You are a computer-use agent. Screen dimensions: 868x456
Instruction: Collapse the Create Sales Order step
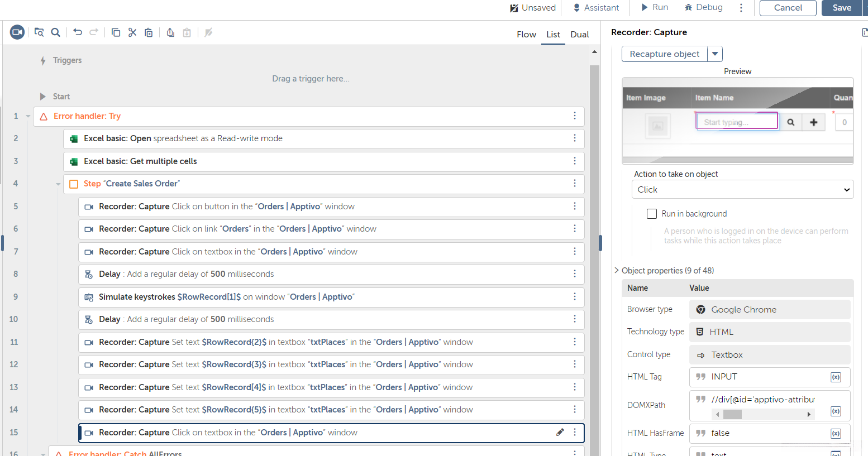(x=58, y=184)
